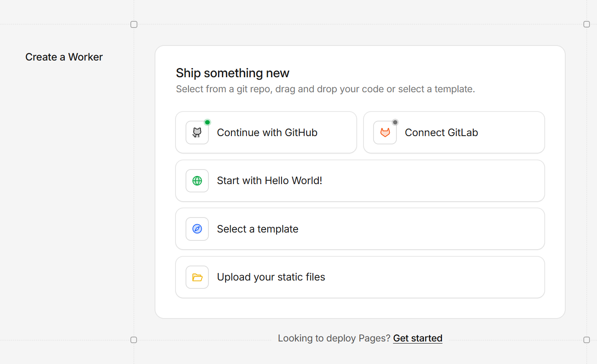Click the Ship something new title
The image size is (597, 364).
(232, 73)
